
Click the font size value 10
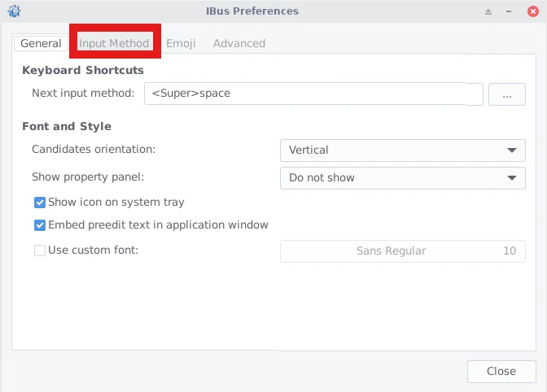pyautogui.click(x=510, y=251)
